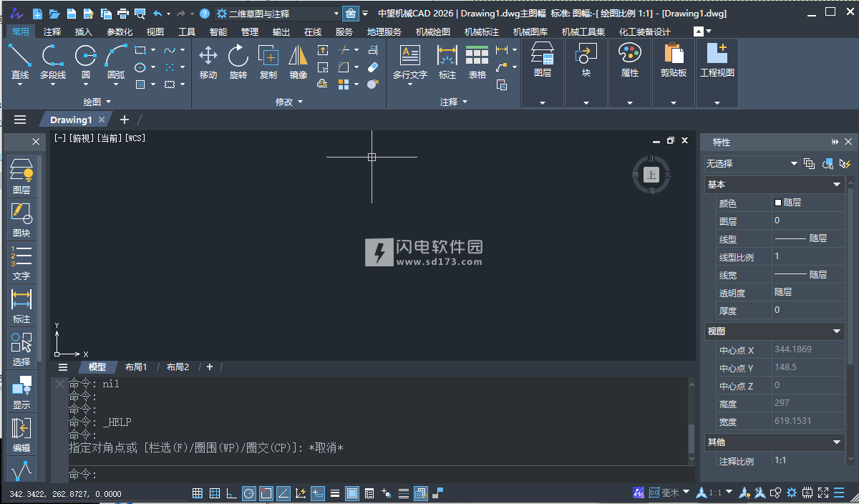Open the 显示 tool in the left sidebar

tap(21, 392)
